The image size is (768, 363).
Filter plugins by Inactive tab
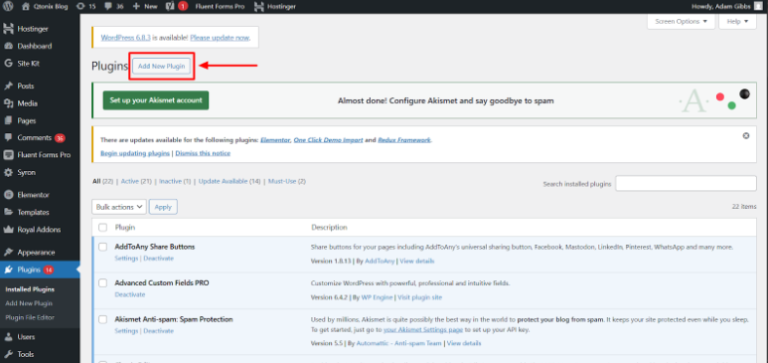pos(170,181)
